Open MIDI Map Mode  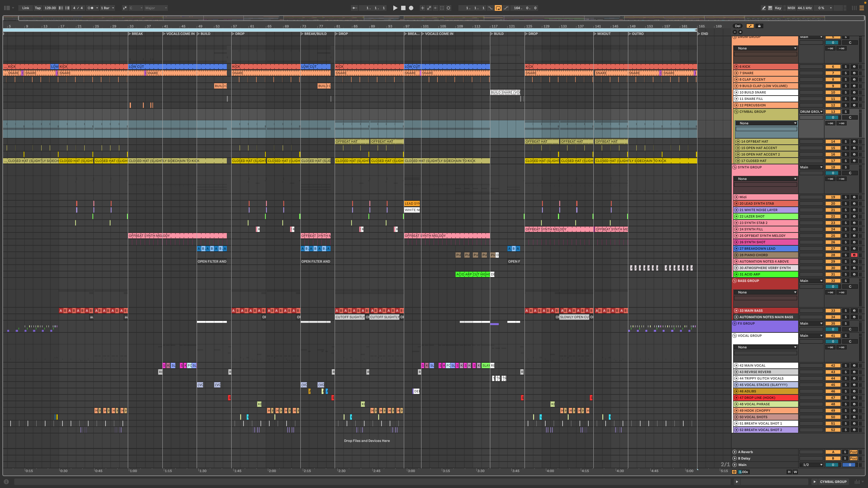791,8
